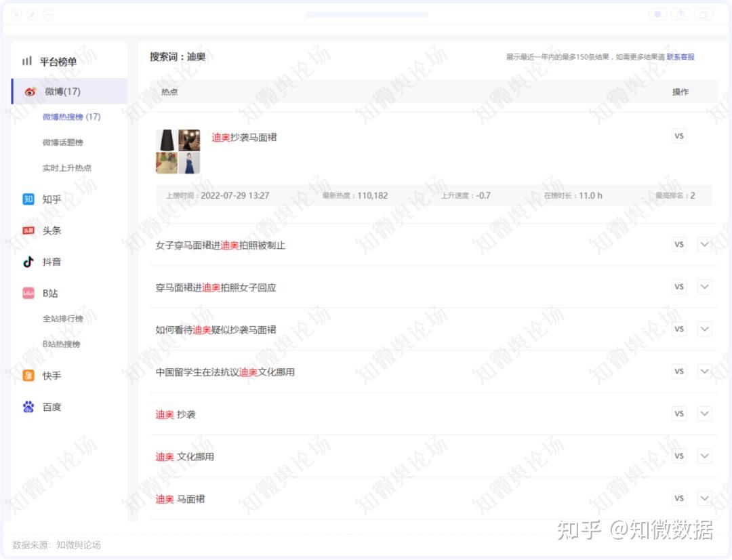Expand the 迪奥 文化挪用 row
This screenshot has height=560, width=732.
tap(704, 456)
